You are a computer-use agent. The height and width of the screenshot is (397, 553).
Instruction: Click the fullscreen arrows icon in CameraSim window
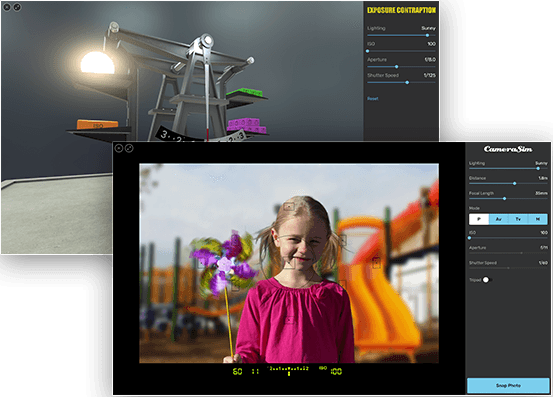(129, 148)
